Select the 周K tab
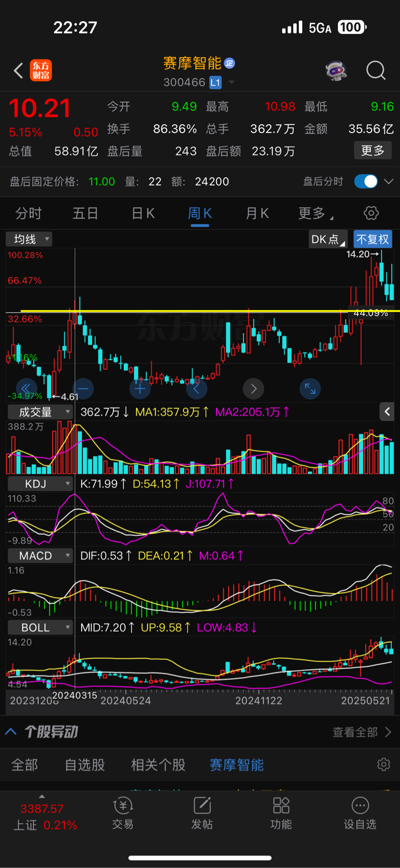 [x=200, y=213]
